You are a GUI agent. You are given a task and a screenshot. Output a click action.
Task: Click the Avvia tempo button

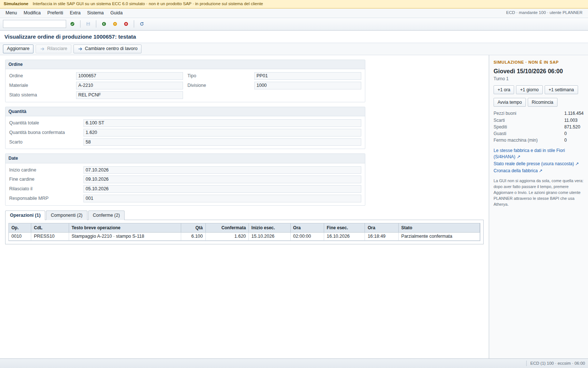coord(510,102)
